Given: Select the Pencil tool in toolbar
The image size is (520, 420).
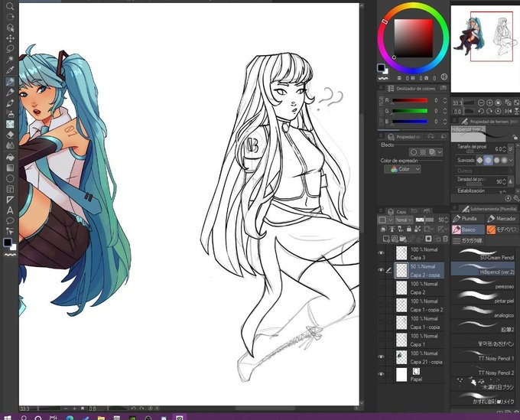Looking at the screenshot, I should [10, 92].
